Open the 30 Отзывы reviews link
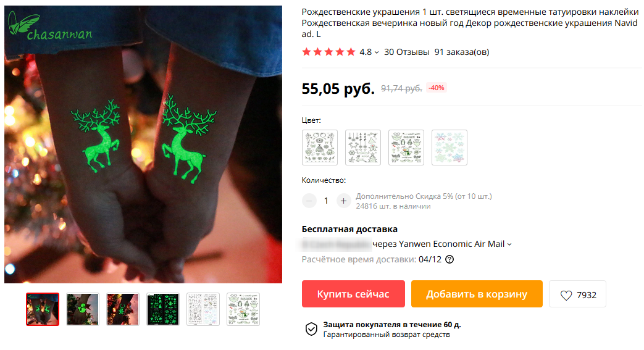The width and height of the screenshot is (644, 350). (x=407, y=52)
